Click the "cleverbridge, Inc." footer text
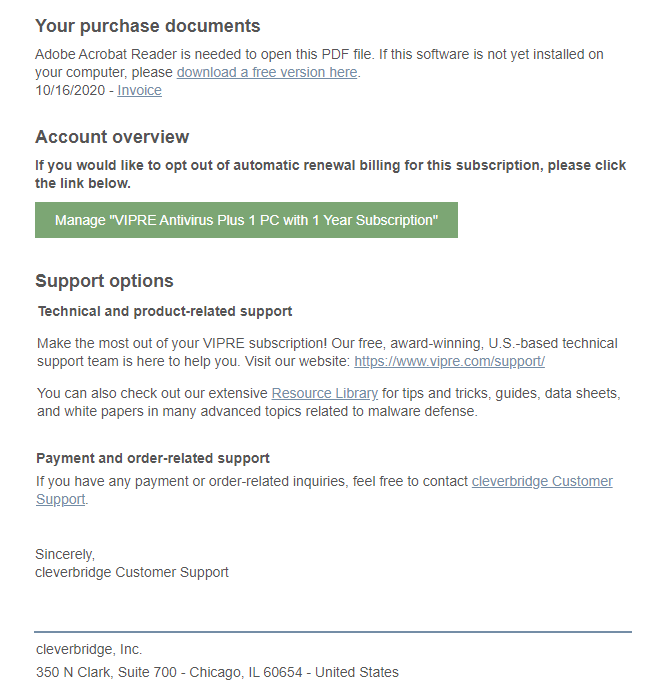This screenshot has width=666, height=690. (89, 650)
